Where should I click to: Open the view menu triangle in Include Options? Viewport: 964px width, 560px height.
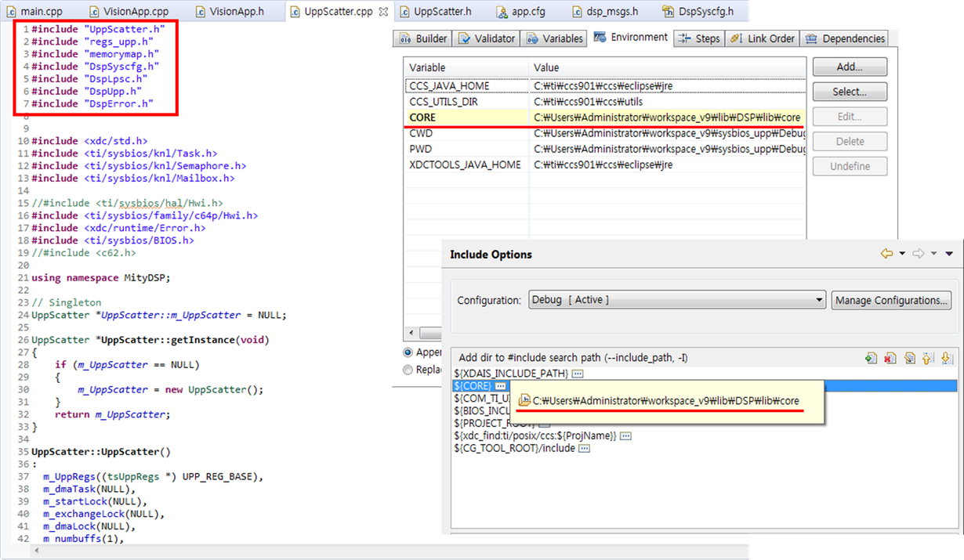click(x=949, y=254)
